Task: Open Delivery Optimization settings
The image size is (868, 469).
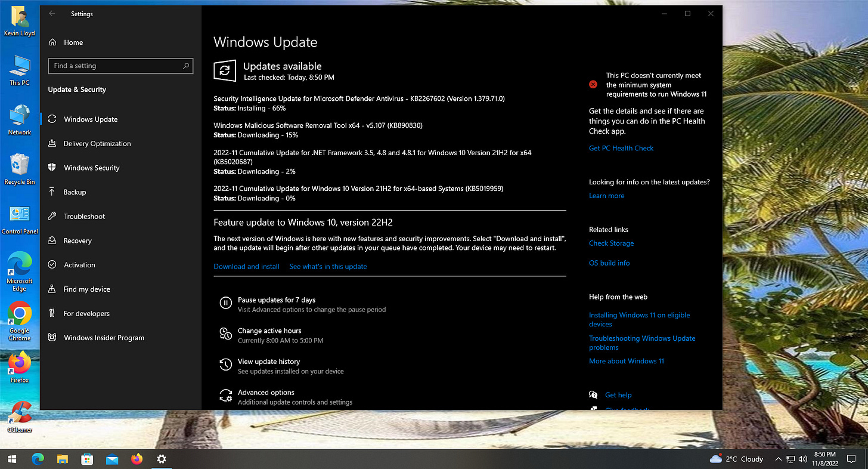Action: click(x=97, y=143)
